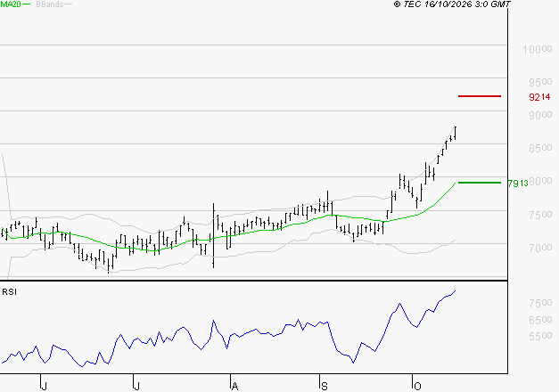The image size is (559, 392).
Task: Click the RSI line's latest peak
Action: click(x=455, y=291)
